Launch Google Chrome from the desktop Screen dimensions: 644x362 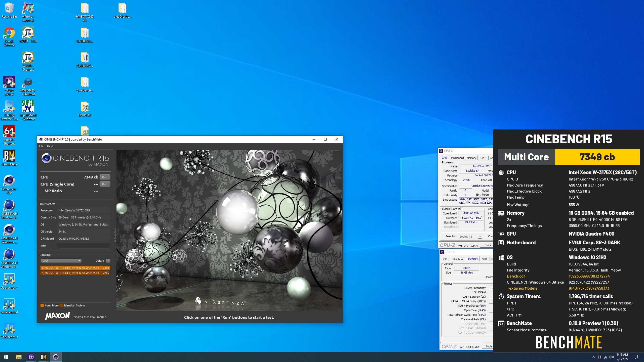coord(9,37)
